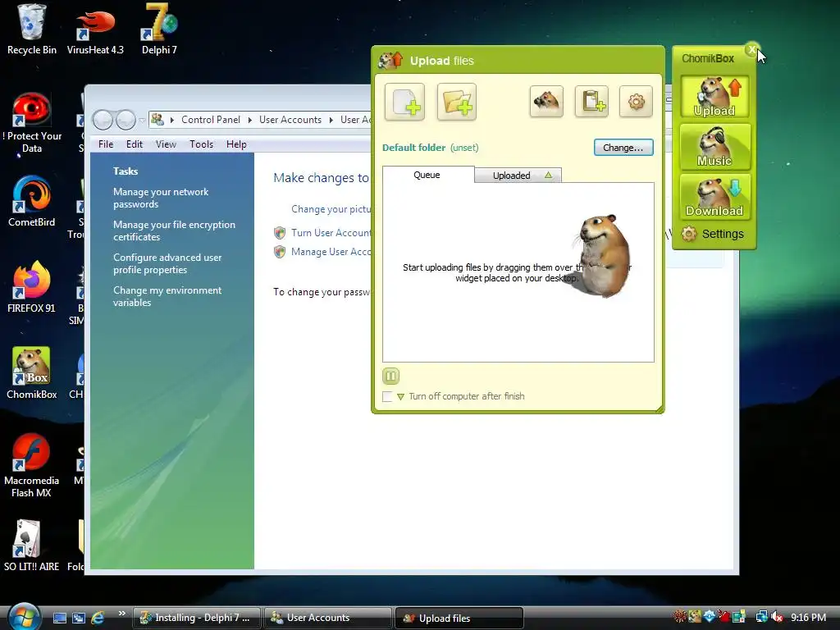Select the SO LIT!! AIRE desktop shortcut
The height and width of the screenshot is (630, 840).
pyautogui.click(x=32, y=546)
